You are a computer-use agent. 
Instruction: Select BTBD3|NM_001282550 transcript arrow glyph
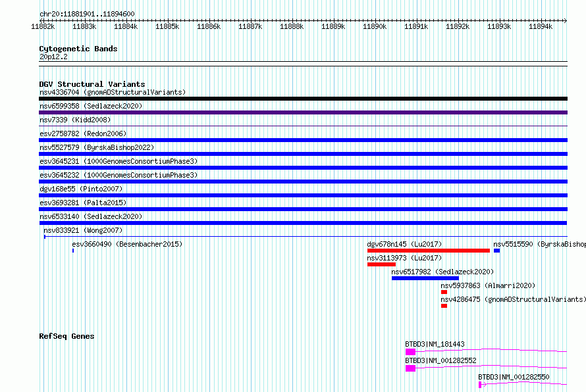point(483,385)
